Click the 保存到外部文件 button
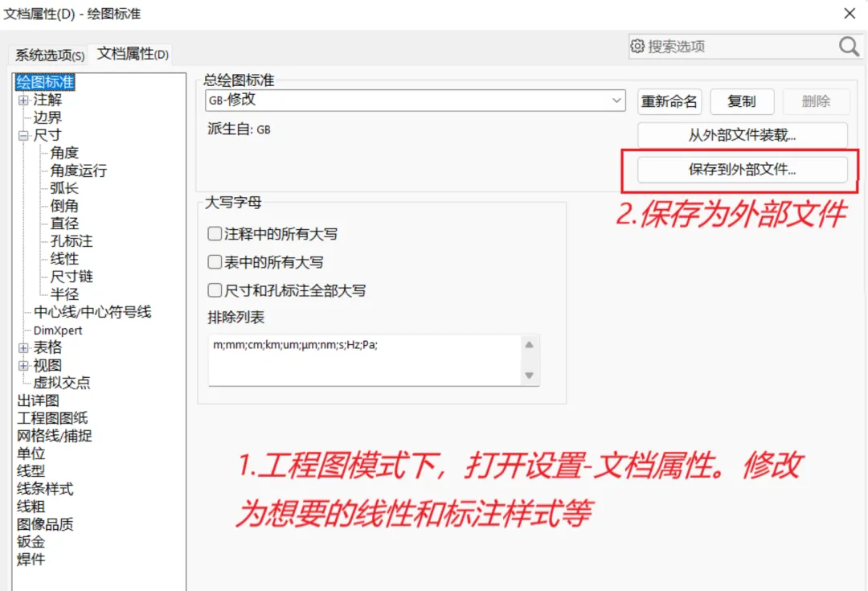This screenshot has height=591, width=868. click(743, 170)
